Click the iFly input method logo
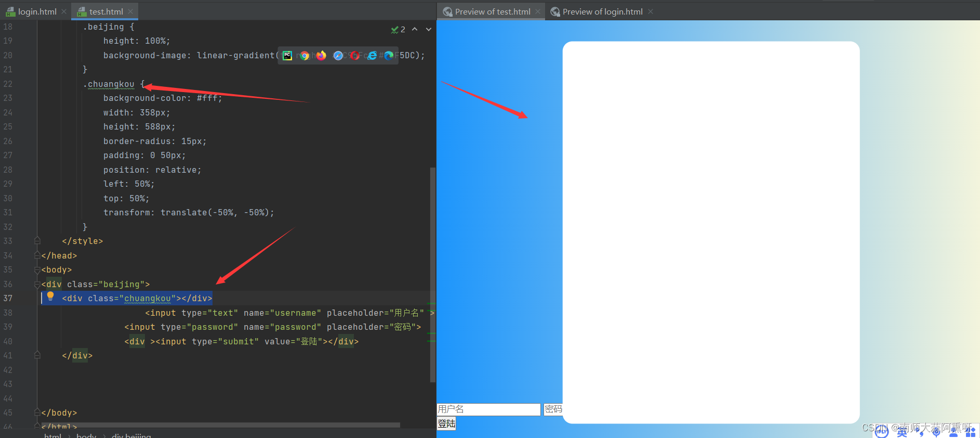The width and height of the screenshot is (980, 438). click(881, 431)
